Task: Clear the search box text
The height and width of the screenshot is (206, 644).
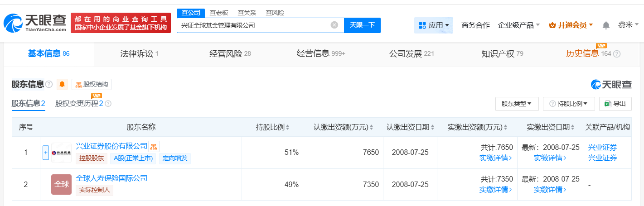Action: pyautogui.click(x=334, y=25)
